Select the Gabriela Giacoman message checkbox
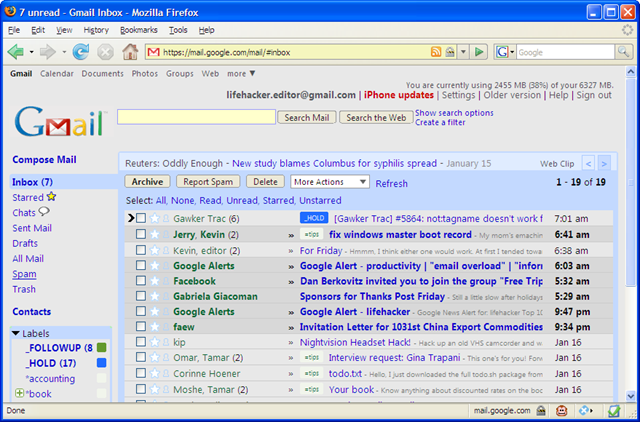Image resolution: width=640 pixels, height=422 pixels. (x=141, y=296)
